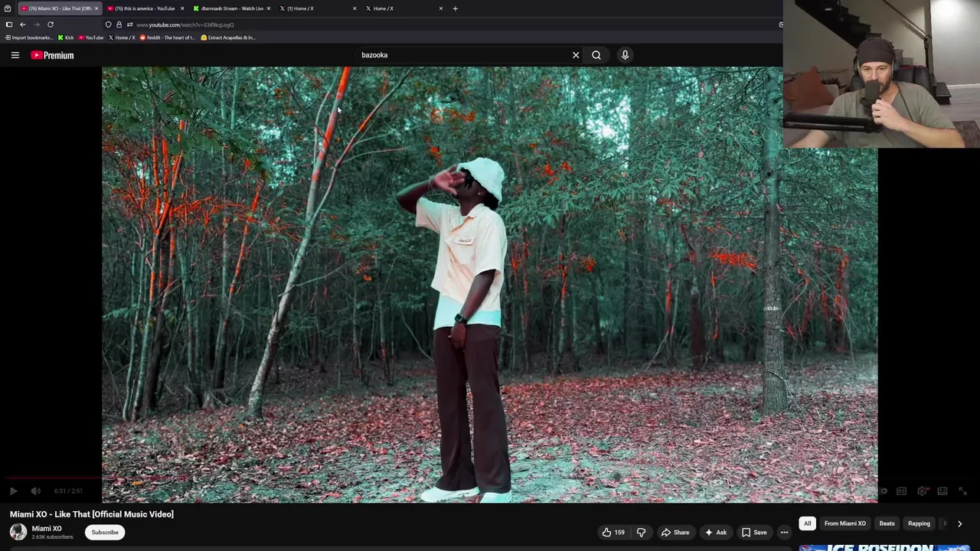
Task: Open player settings gear
Action: [922, 491]
